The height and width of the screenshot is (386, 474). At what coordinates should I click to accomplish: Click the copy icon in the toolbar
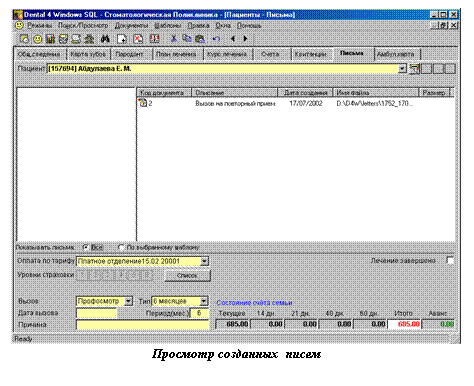pos(187,39)
